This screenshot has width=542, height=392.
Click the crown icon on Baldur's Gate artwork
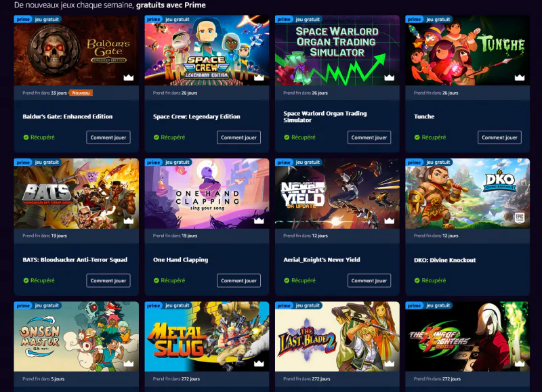[x=129, y=77]
